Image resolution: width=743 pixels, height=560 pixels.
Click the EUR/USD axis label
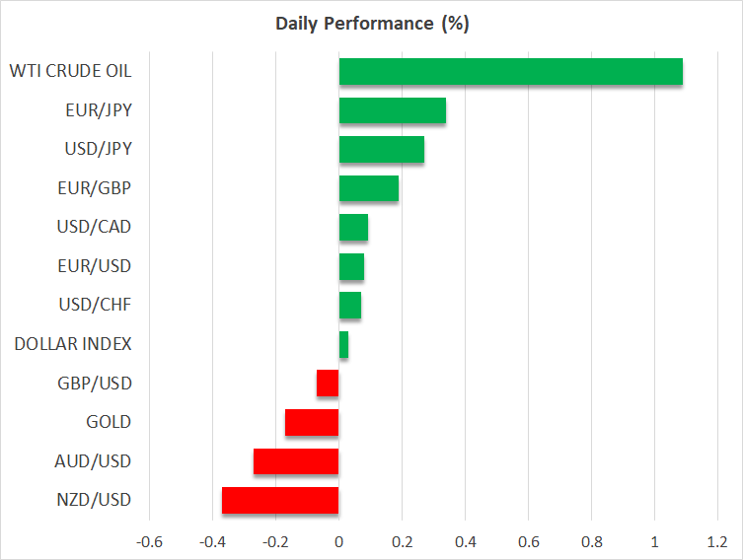point(95,266)
